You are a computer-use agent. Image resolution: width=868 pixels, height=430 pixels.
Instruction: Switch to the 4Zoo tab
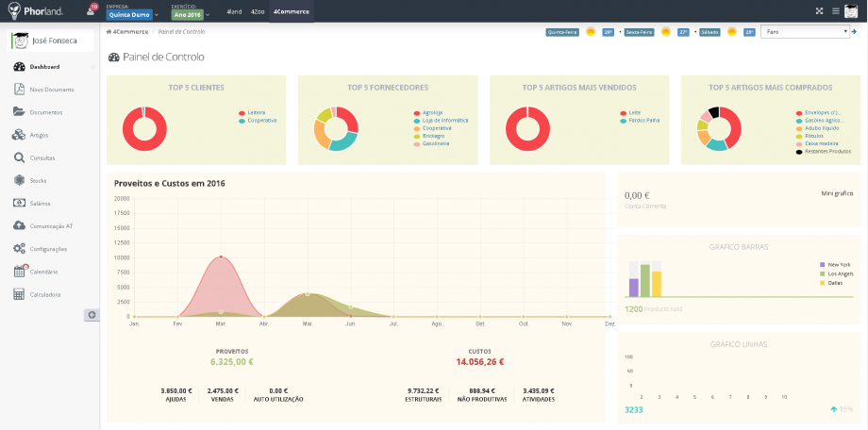click(x=258, y=11)
